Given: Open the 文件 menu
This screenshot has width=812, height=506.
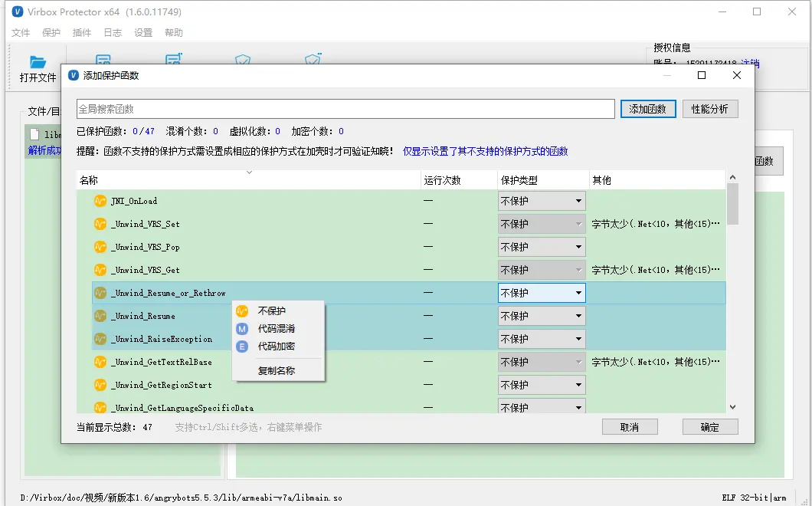Looking at the screenshot, I should (x=21, y=33).
